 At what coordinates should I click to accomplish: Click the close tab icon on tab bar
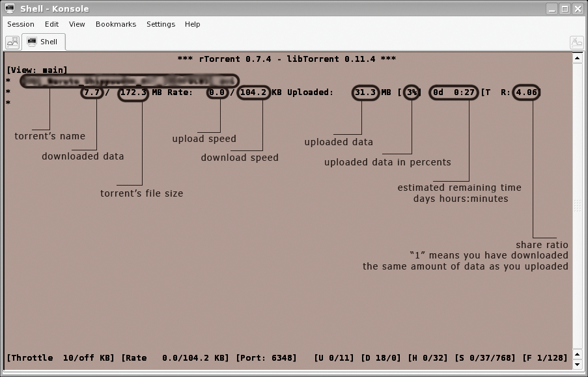point(577,42)
